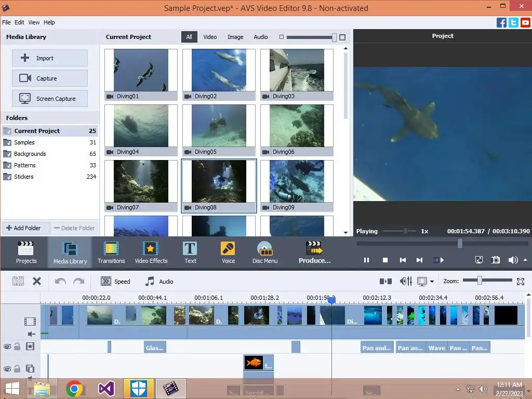Click the Import button
Image resolution: width=532 pixels, height=399 pixels.
50,58
